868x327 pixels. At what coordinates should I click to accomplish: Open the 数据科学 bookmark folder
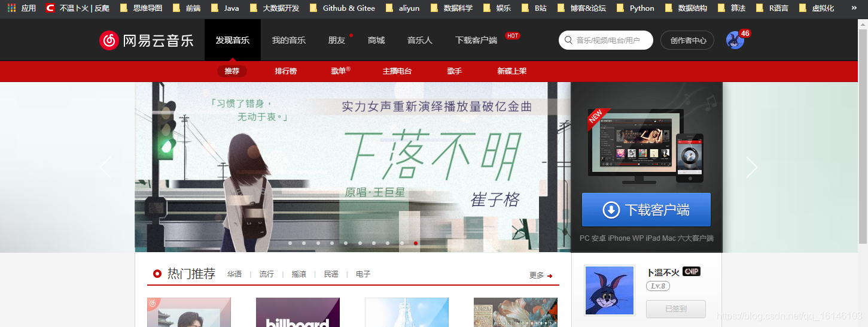[452, 8]
